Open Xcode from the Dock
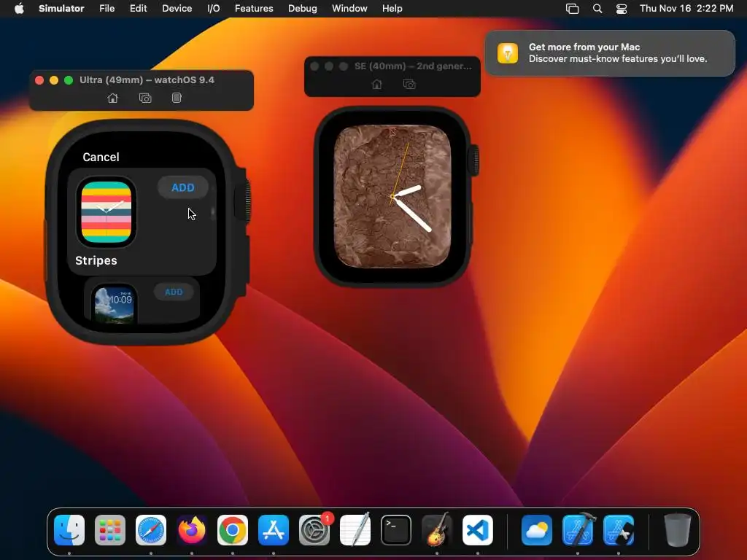Viewport: 747px width, 560px height. click(578, 529)
